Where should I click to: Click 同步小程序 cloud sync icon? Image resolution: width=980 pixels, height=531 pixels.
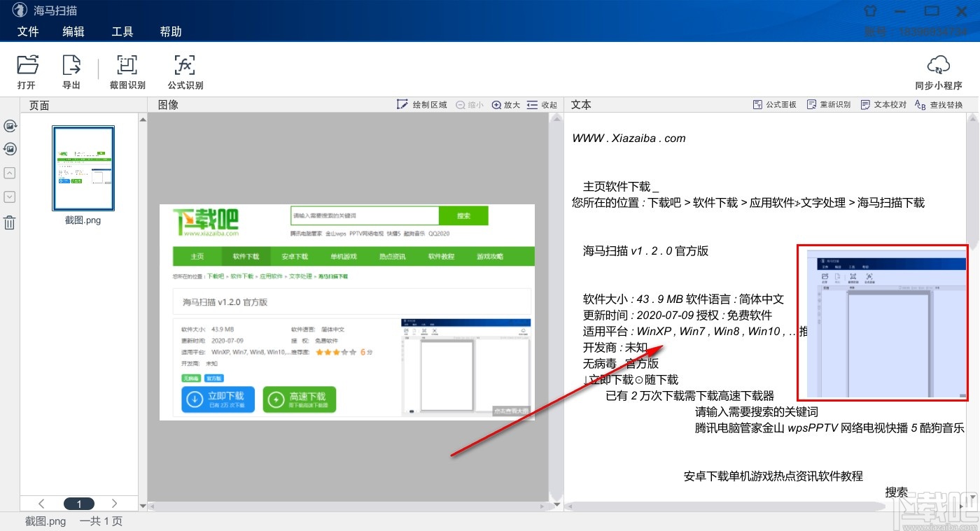point(938,73)
